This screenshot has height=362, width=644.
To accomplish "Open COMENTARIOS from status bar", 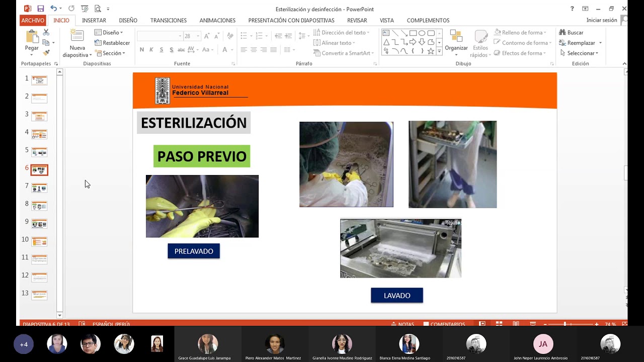I will (444, 324).
